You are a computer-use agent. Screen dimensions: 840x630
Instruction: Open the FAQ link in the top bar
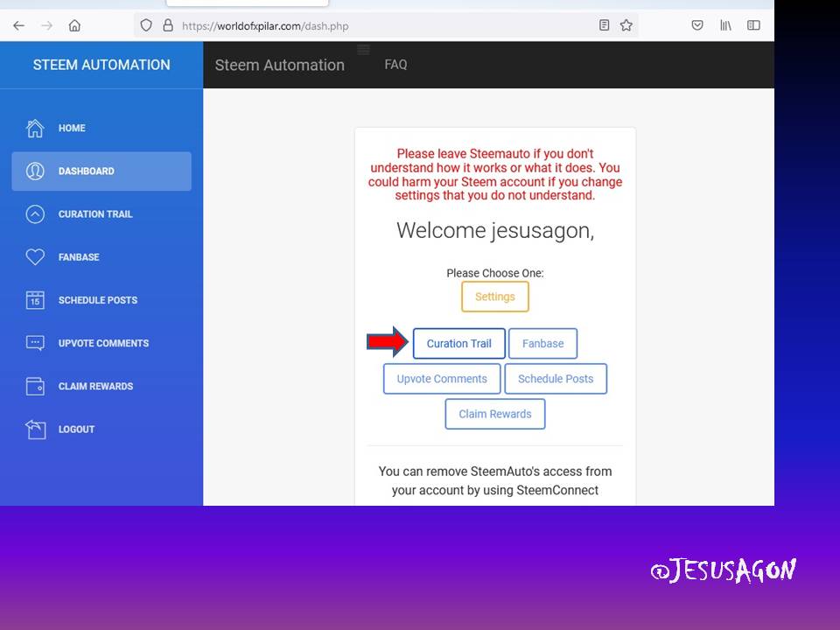(395, 64)
